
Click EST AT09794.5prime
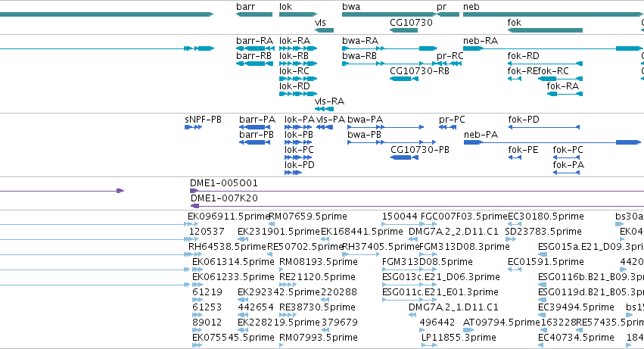pos(502,323)
